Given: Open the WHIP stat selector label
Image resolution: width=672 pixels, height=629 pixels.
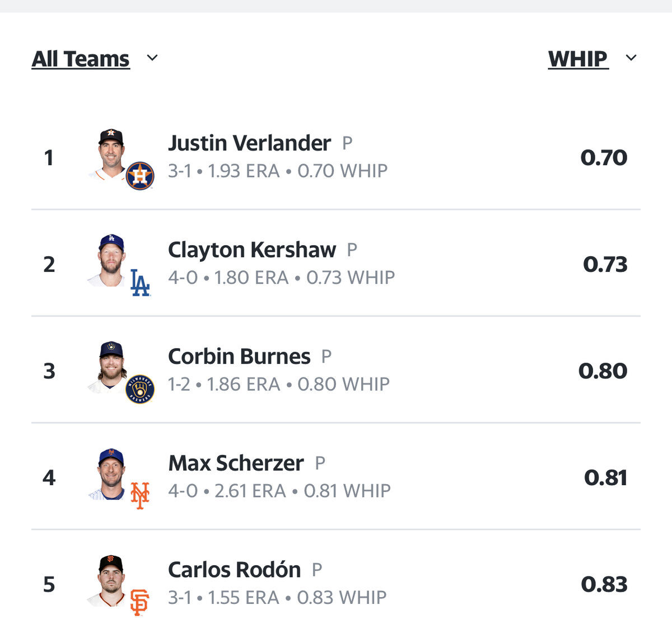Looking at the screenshot, I should coord(578,59).
